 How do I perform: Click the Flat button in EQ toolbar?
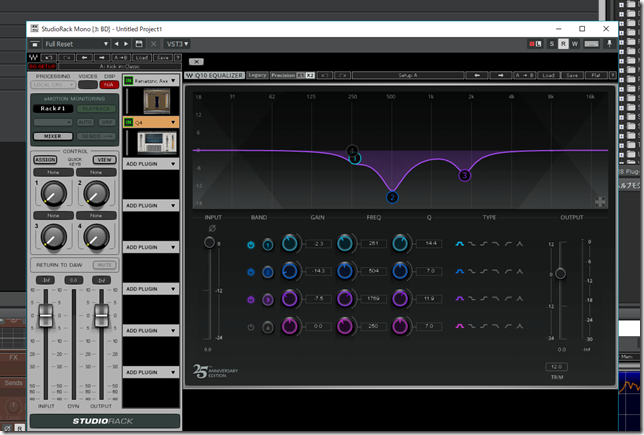(597, 75)
